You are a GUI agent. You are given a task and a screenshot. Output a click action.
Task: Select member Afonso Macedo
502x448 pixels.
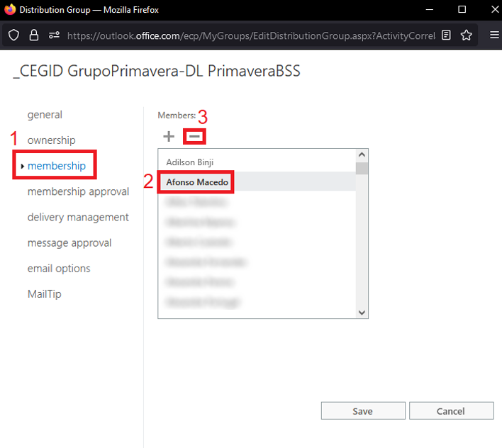pos(257,181)
